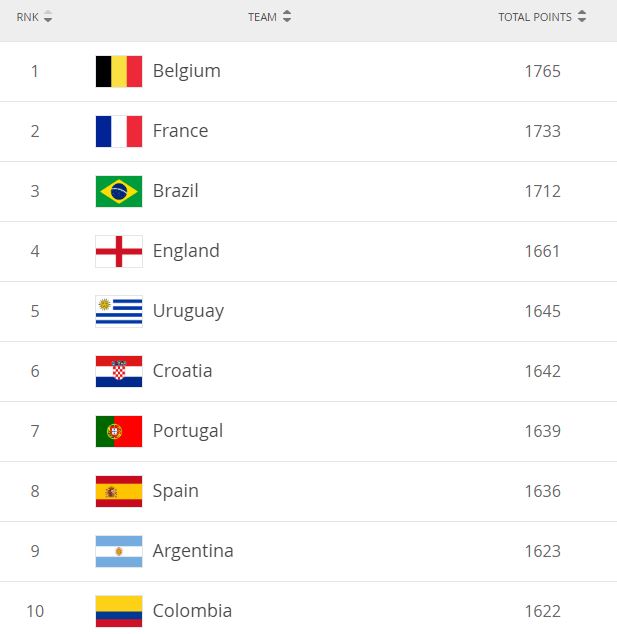Click England's total points 1661

tap(542, 251)
